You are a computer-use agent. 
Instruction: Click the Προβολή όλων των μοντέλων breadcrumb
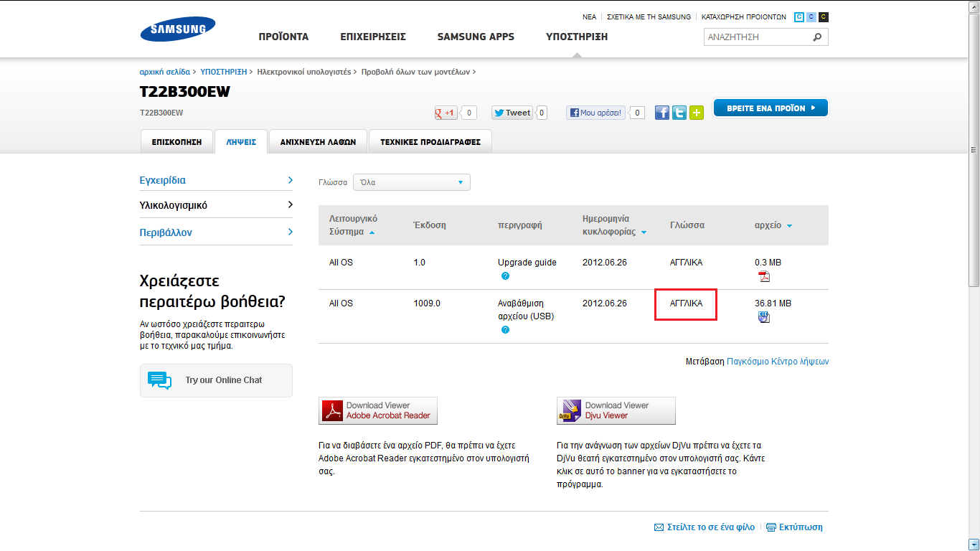[x=416, y=72]
